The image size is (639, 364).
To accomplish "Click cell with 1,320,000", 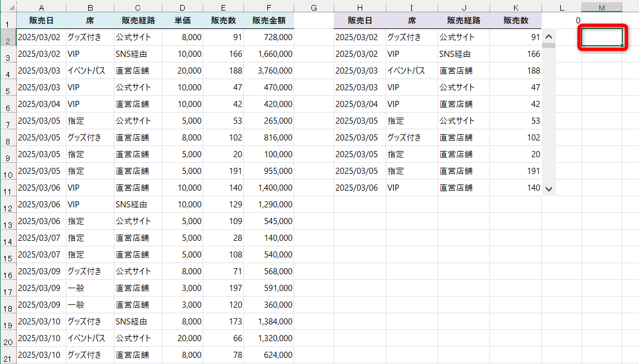I will click(x=268, y=338).
